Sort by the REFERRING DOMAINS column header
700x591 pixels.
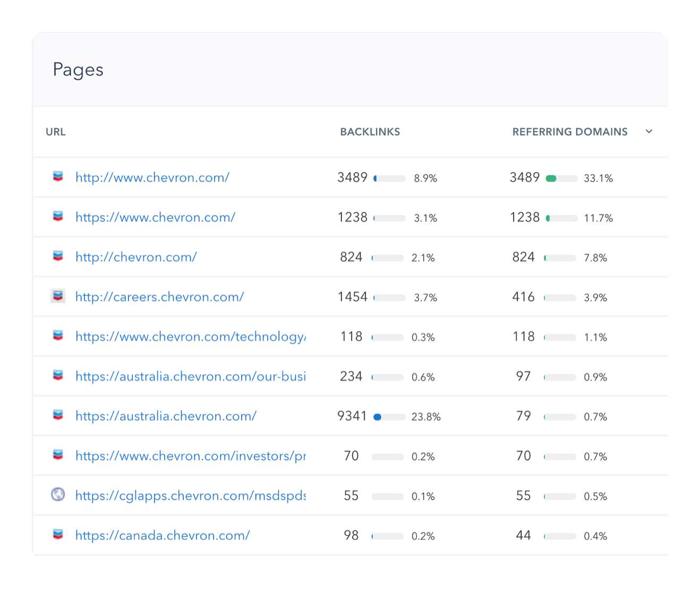tap(570, 132)
